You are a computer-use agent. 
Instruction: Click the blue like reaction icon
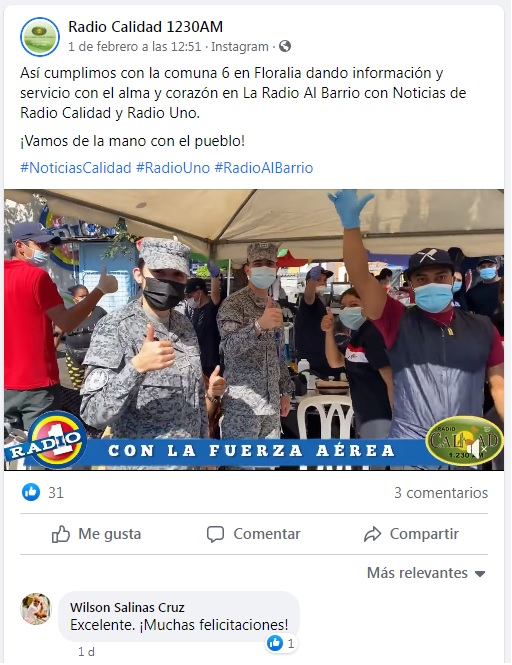[x=31, y=492]
